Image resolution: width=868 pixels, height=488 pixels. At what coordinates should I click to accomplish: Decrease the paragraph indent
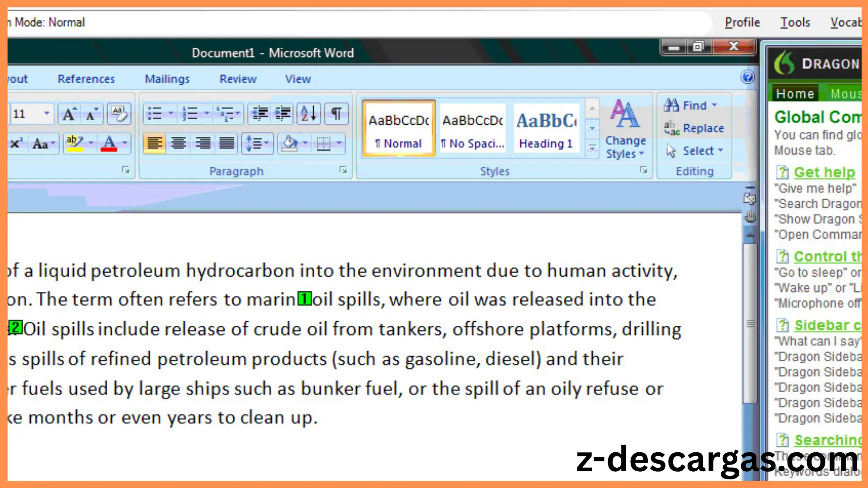click(260, 113)
